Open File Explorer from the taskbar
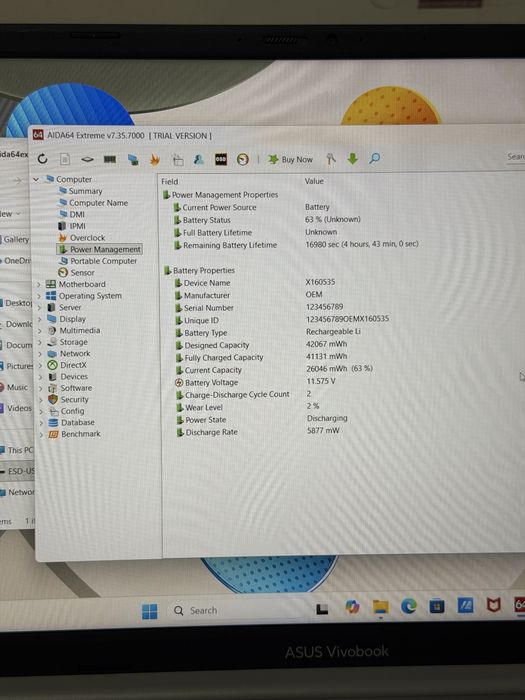 tap(381, 607)
